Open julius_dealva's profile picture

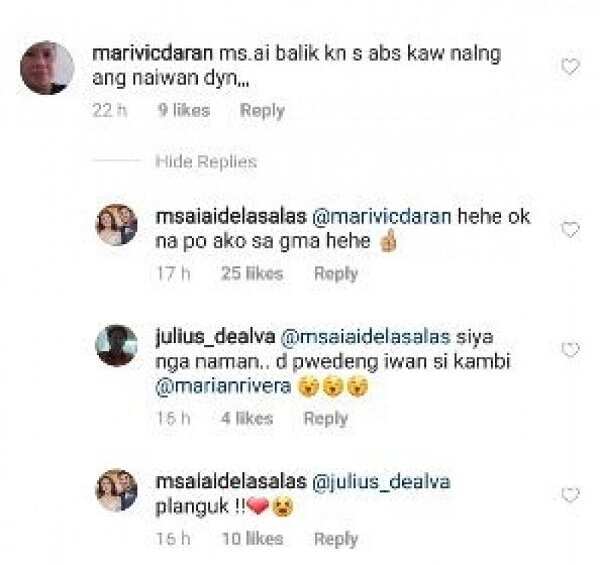[x=116, y=345]
